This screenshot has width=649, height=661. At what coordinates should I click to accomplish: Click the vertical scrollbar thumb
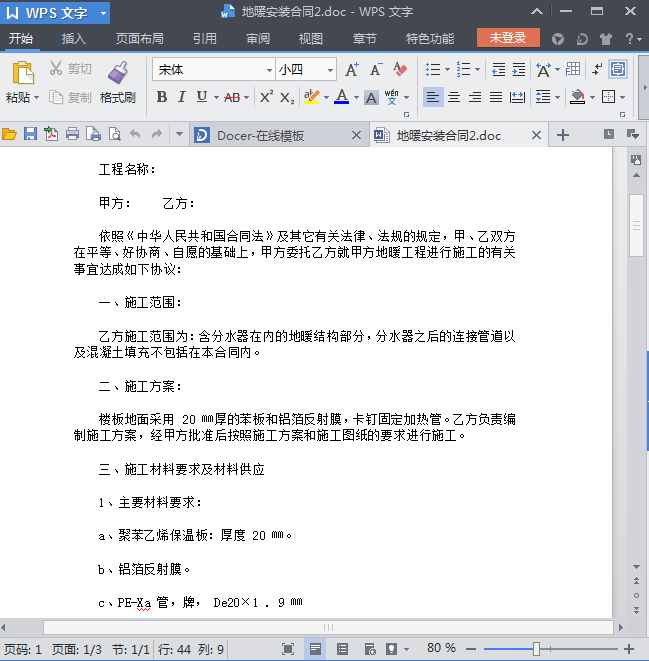(x=636, y=226)
